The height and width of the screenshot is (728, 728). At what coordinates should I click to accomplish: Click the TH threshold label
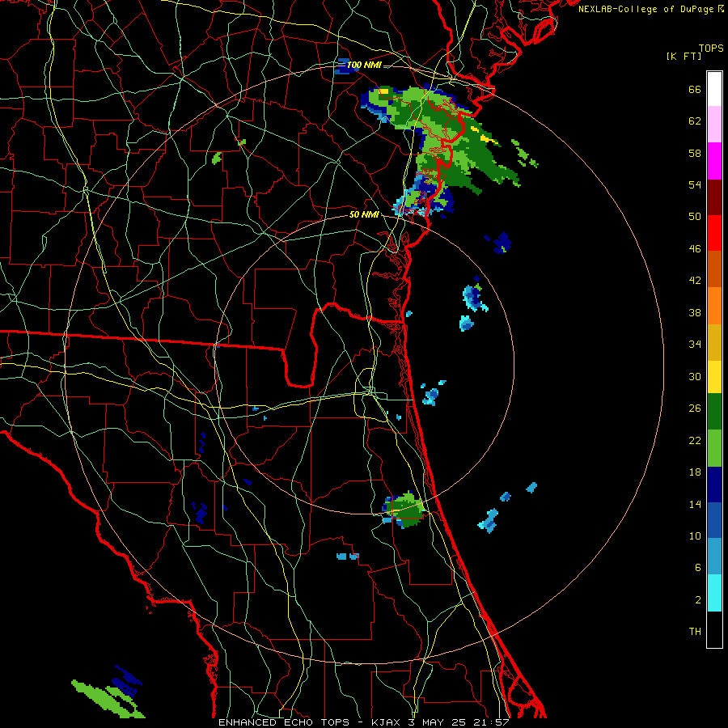(695, 632)
